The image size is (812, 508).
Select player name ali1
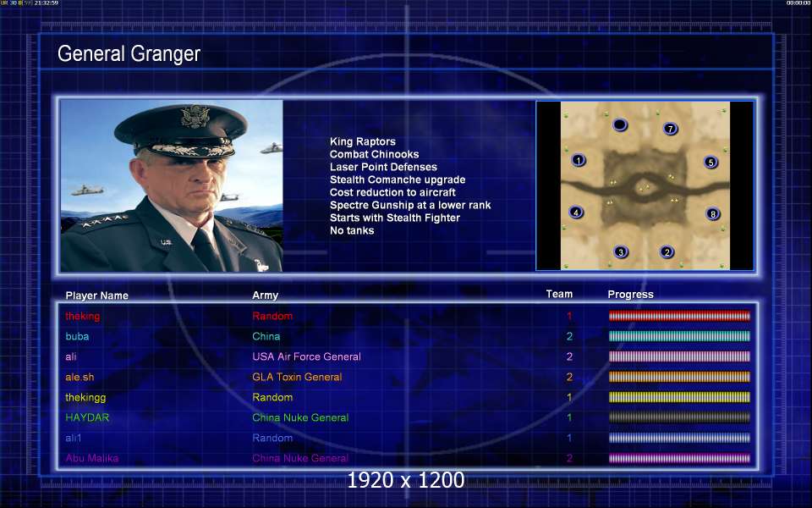[73, 438]
